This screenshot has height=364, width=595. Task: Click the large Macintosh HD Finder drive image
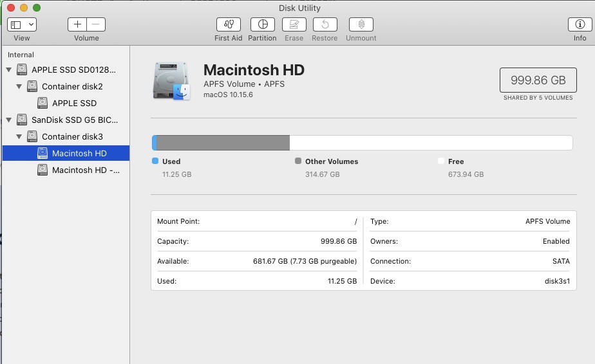[171, 81]
